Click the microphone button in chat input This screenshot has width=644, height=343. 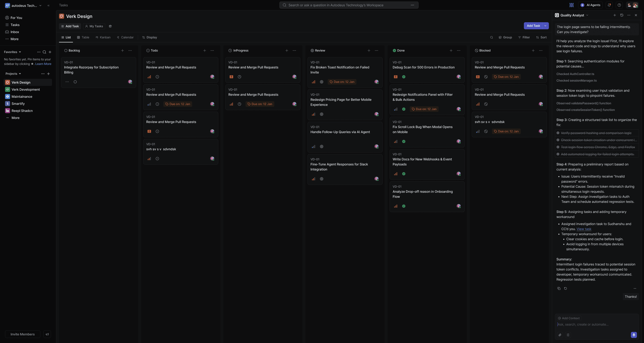(634, 335)
